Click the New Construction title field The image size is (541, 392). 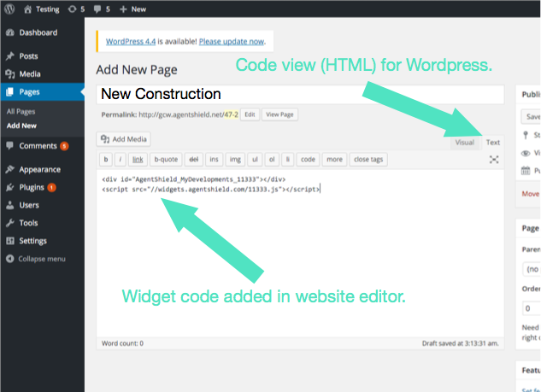click(300, 94)
